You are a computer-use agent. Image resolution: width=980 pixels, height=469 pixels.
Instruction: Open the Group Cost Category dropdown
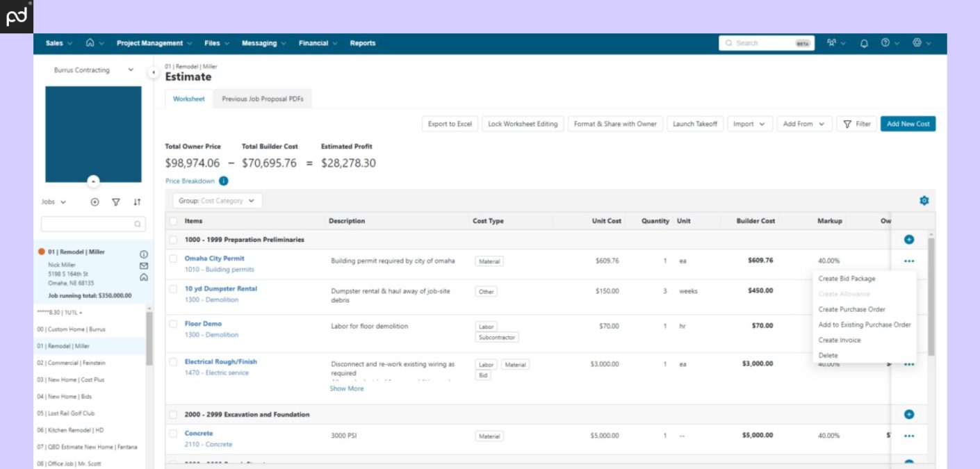click(218, 201)
